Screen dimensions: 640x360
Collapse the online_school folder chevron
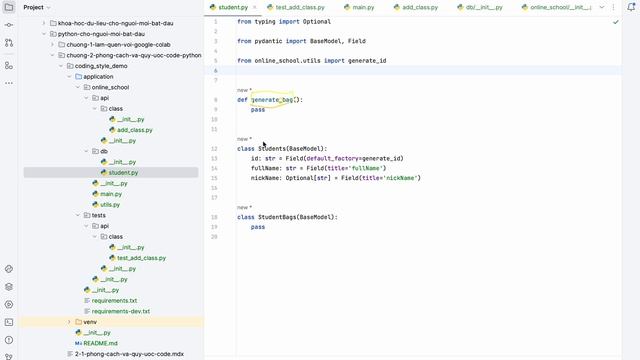click(78, 87)
